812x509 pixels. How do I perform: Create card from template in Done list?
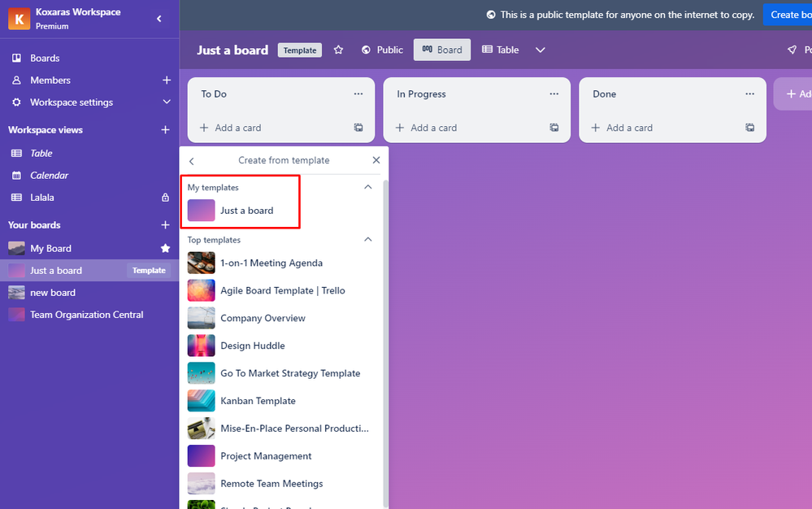(x=750, y=128)
